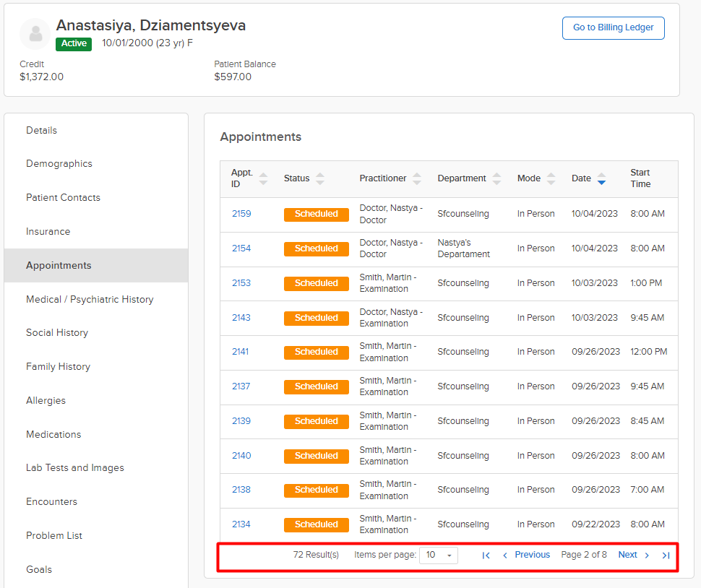This screenshot has height=588, width=701.
Task: Open the Encounters section
Action: (x=51, y=502)
